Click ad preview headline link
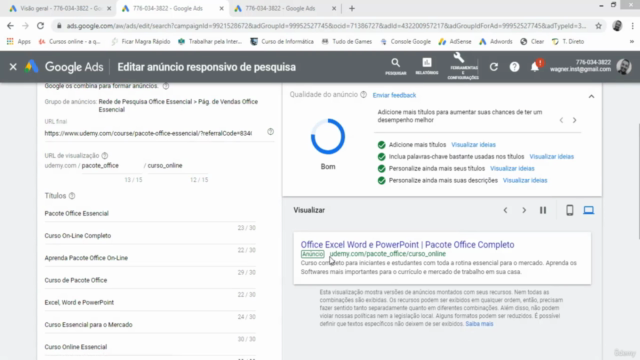 (x=407, y=244)
